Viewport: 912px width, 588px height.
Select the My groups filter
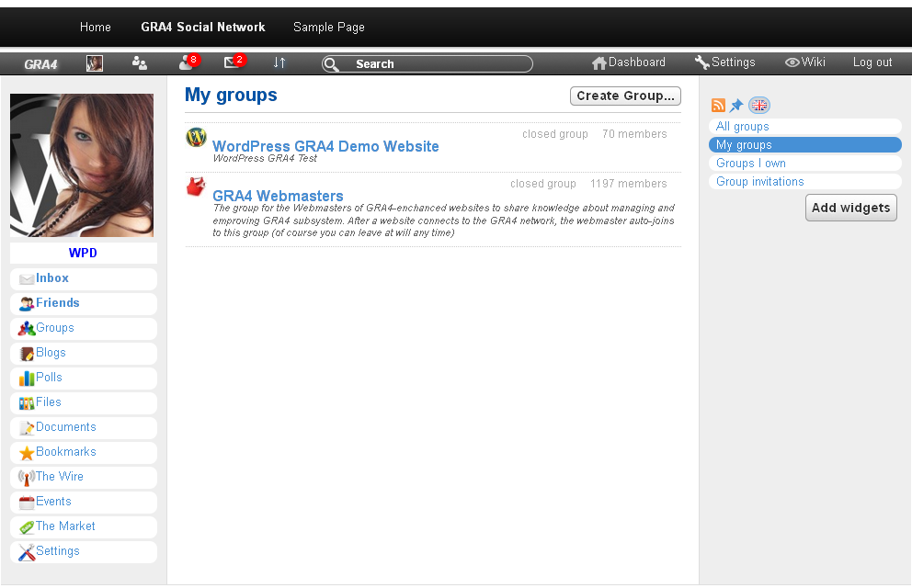[x=805, y=145]
